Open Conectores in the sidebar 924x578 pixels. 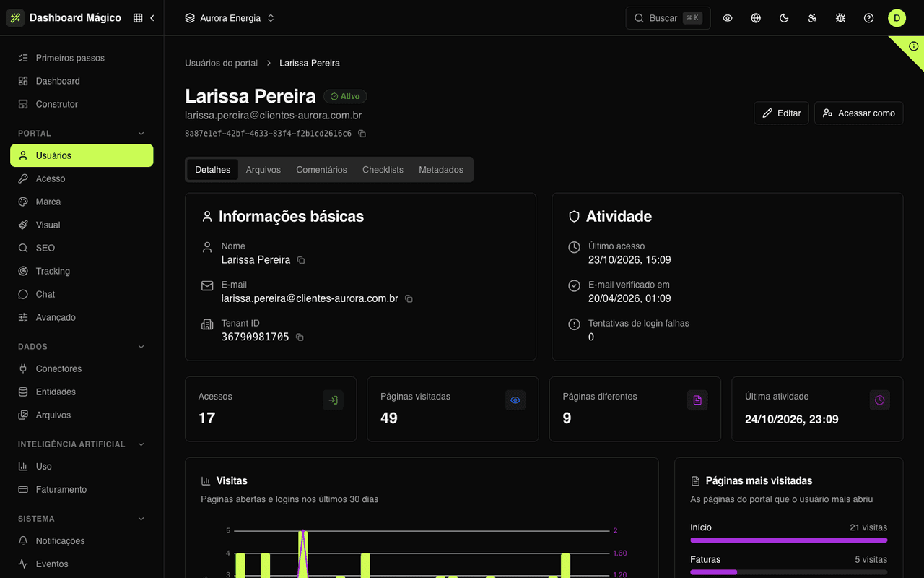click(82, 368)
